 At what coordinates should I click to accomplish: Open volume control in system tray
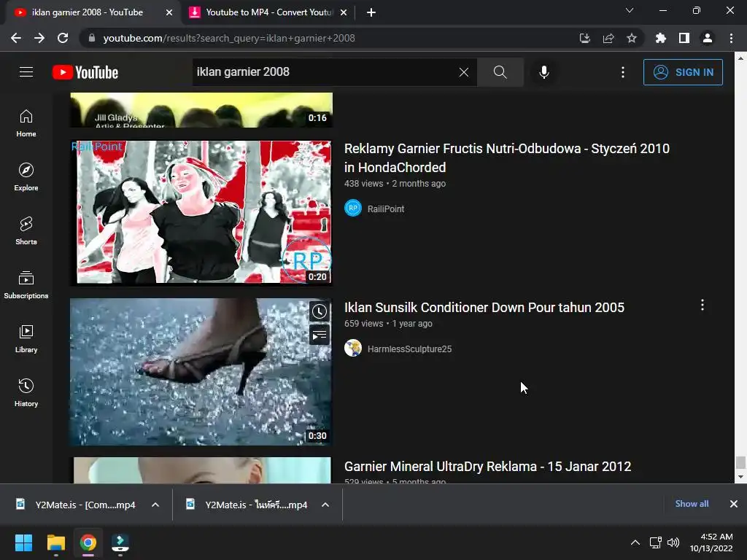[673, 542]
